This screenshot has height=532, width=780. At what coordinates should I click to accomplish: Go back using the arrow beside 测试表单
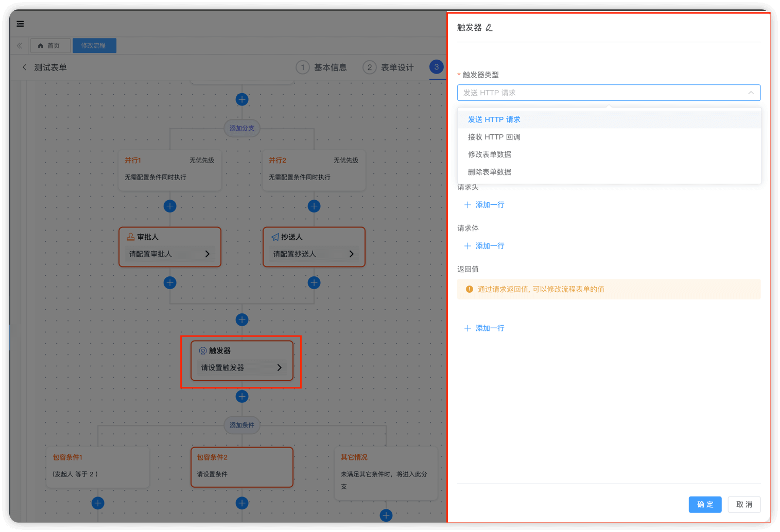24,67
